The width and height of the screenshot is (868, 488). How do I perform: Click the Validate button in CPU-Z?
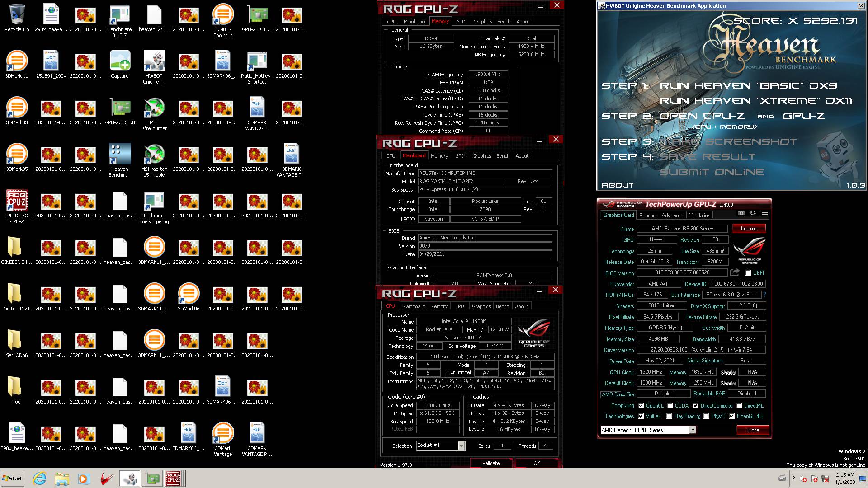(491, 463)
